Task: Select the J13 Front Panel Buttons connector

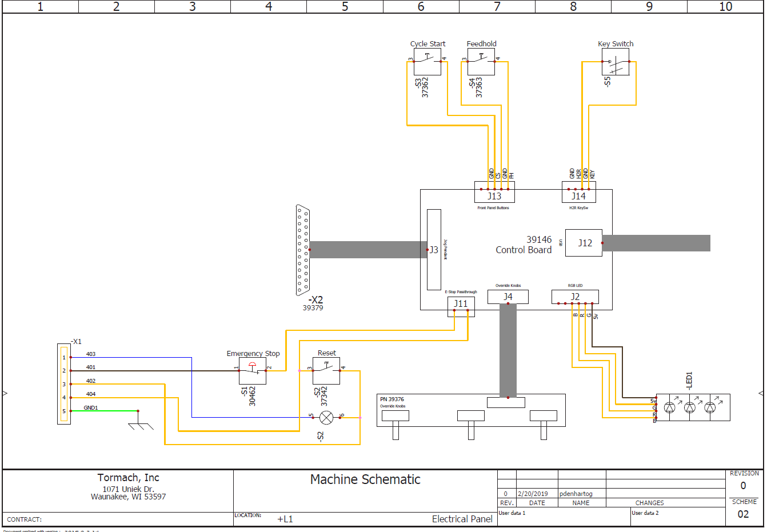Action: coord(494,195)
